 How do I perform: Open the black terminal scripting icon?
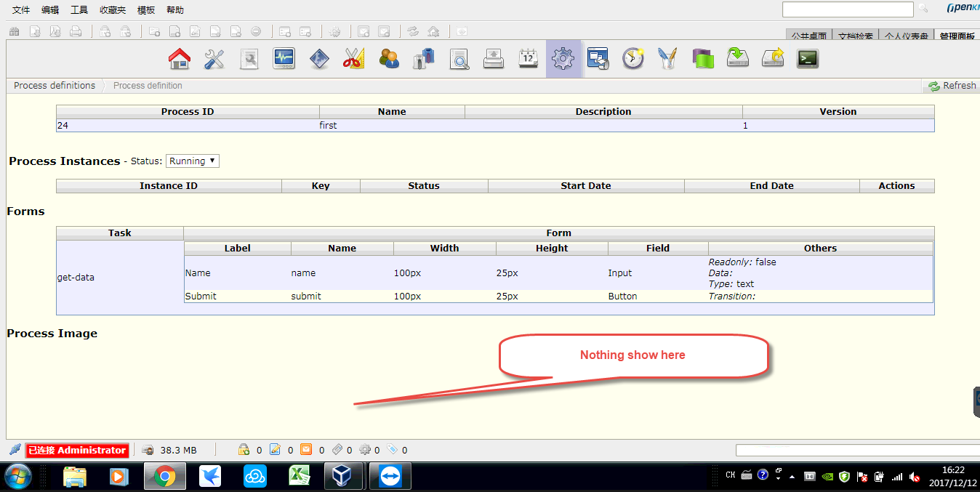coord(808,59)
